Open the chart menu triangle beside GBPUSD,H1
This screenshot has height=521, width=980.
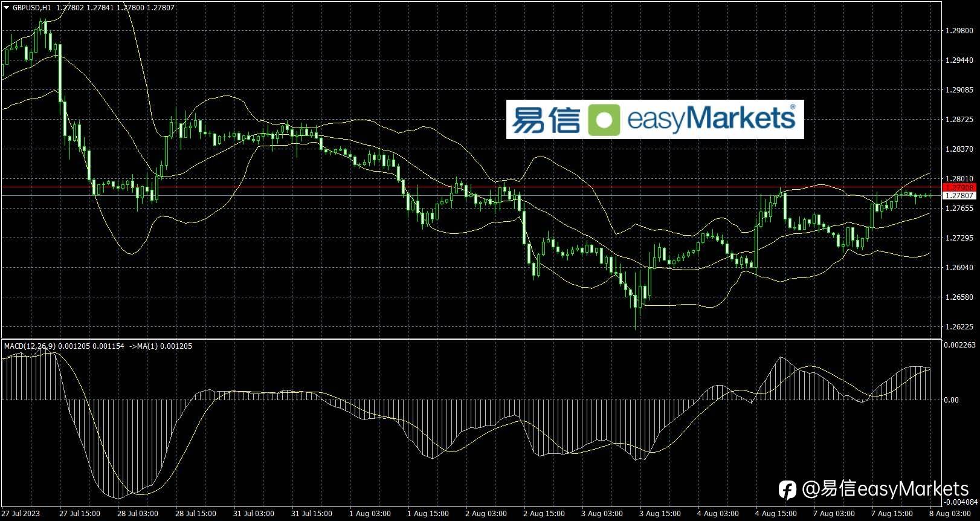tap(6, 8)
